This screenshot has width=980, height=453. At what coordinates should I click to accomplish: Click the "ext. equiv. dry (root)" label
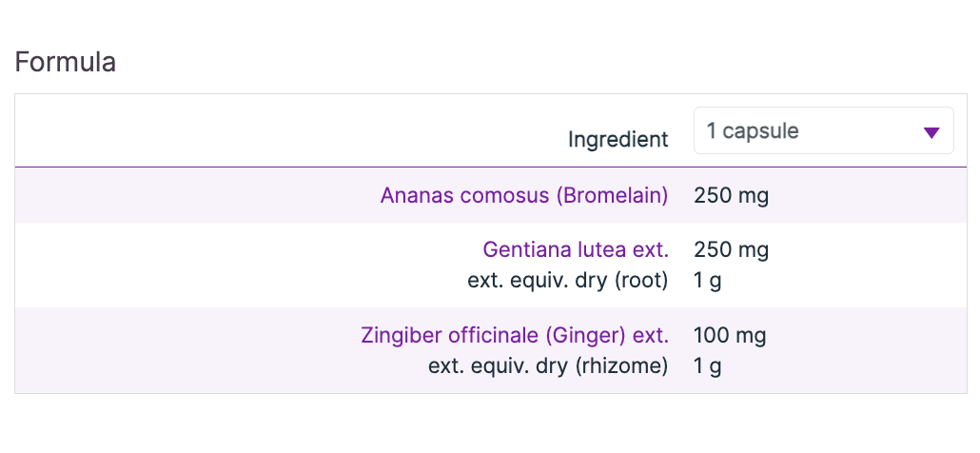tap(568, 281)
